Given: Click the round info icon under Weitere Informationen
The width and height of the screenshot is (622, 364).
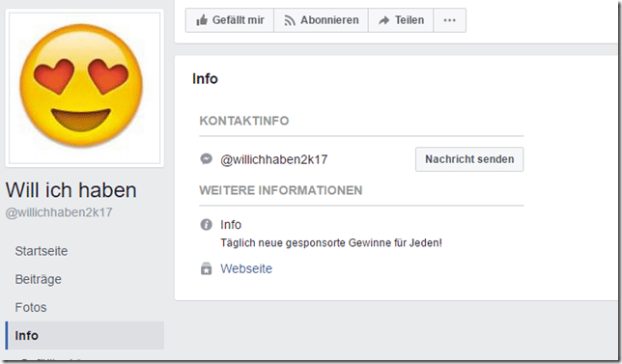Looking at the screenshot, I should click(x=207, y=225).
